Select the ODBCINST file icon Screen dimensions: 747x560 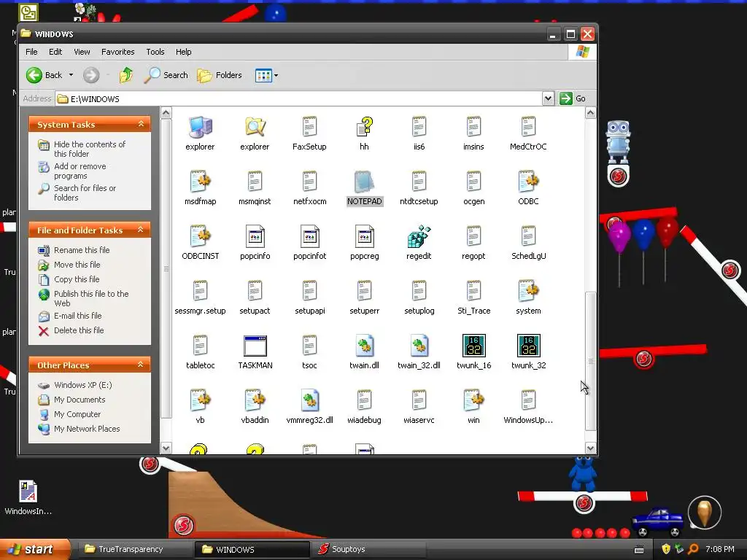pos(200,237)
